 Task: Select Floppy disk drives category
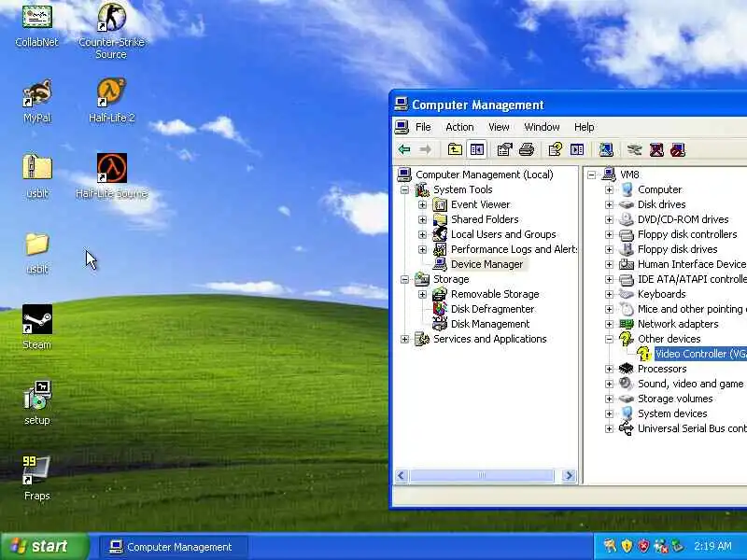click(x=678, y=249)
